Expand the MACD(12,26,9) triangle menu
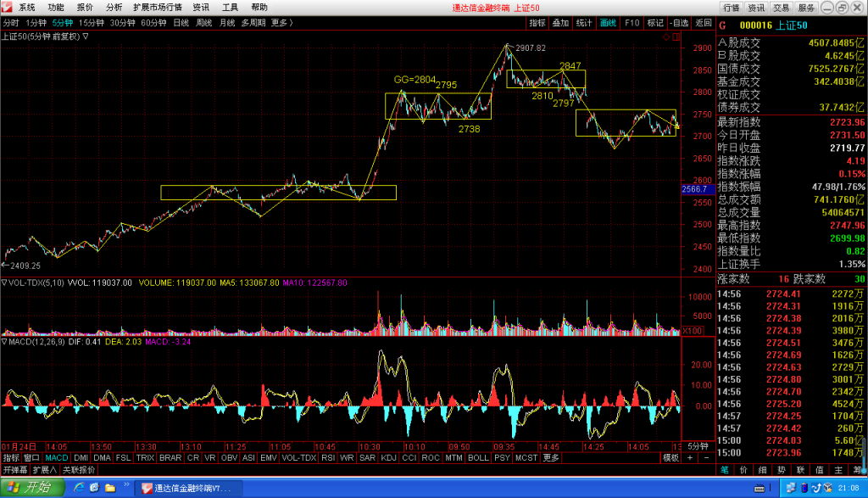868x498 pixels. click(4, 342)
